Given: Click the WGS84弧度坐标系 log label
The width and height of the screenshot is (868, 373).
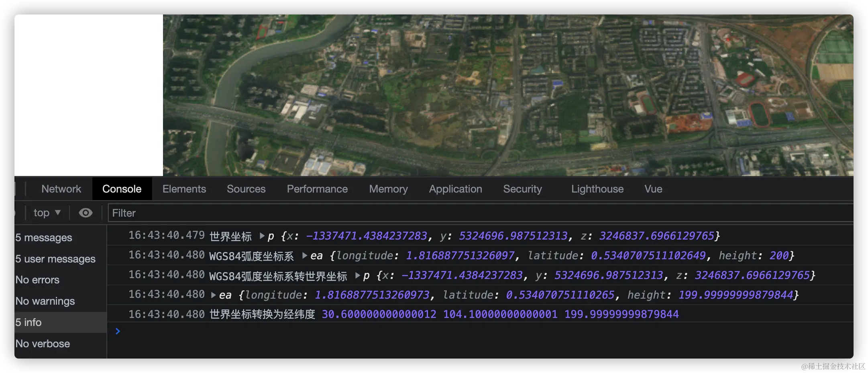Looking at the screenshot, I should [251, 256].
